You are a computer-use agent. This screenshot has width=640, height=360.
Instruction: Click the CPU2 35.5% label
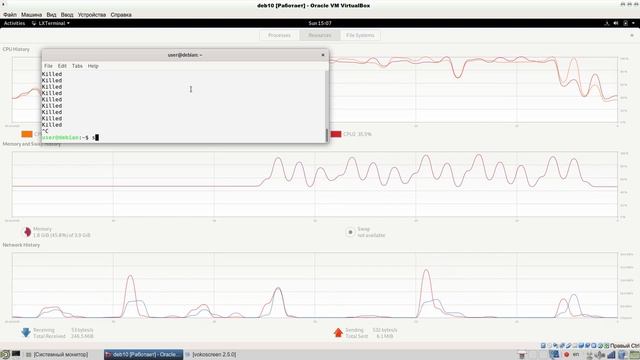click(x=358, y=134)
